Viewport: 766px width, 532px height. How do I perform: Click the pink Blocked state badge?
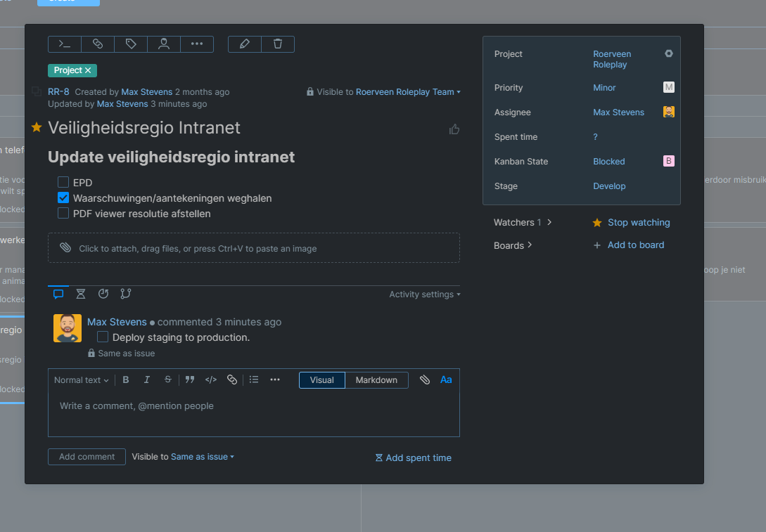[668, 162]
